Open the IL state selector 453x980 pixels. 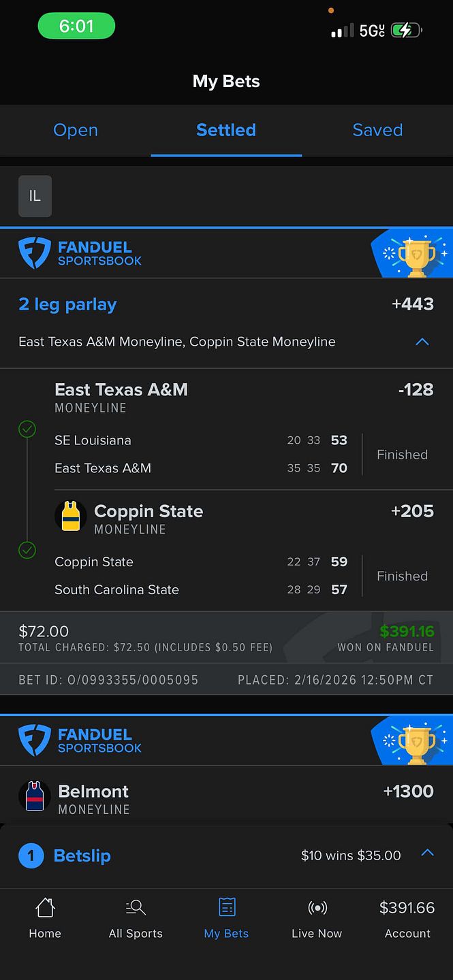35,196
